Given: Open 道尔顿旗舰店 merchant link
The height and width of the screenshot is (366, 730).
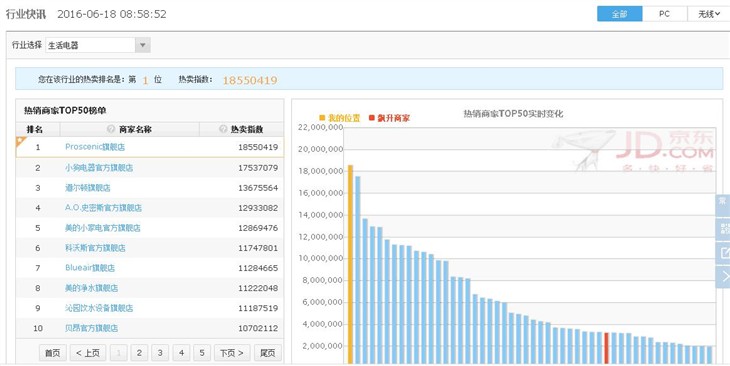Looking at the screenshot, I should coord(88,188).
